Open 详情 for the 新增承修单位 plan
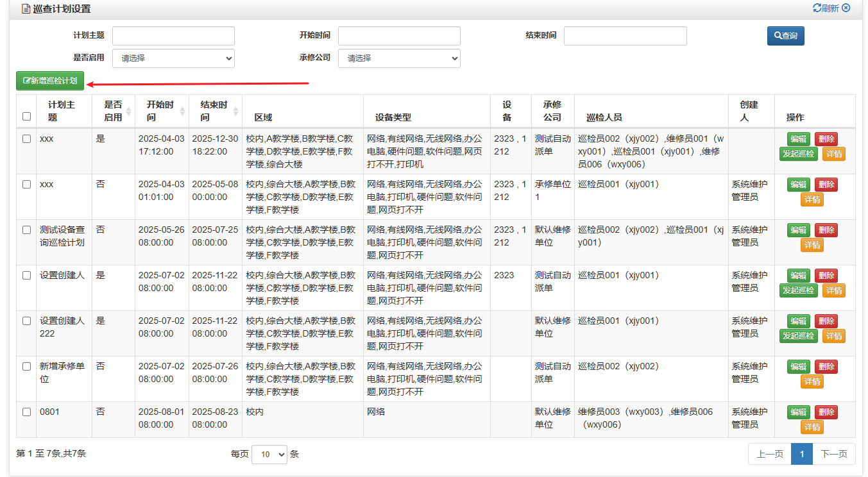Image resolution: width=868 pixels, height=477 pixels. [812, 381]
